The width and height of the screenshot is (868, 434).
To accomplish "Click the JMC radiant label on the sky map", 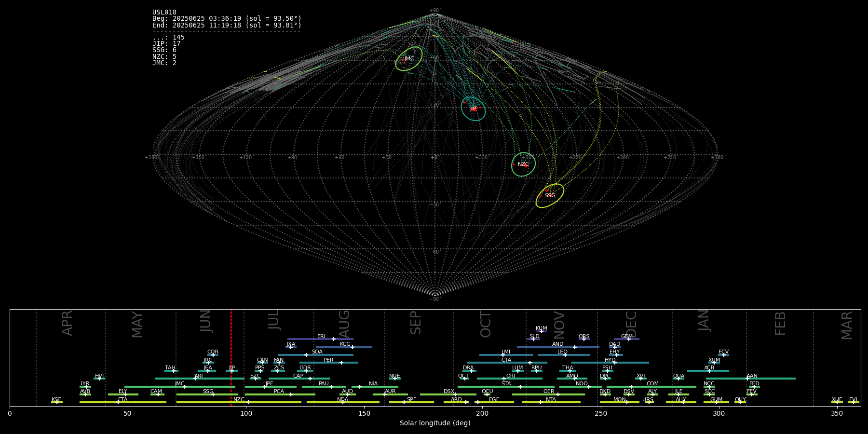I will coord(409,59).
